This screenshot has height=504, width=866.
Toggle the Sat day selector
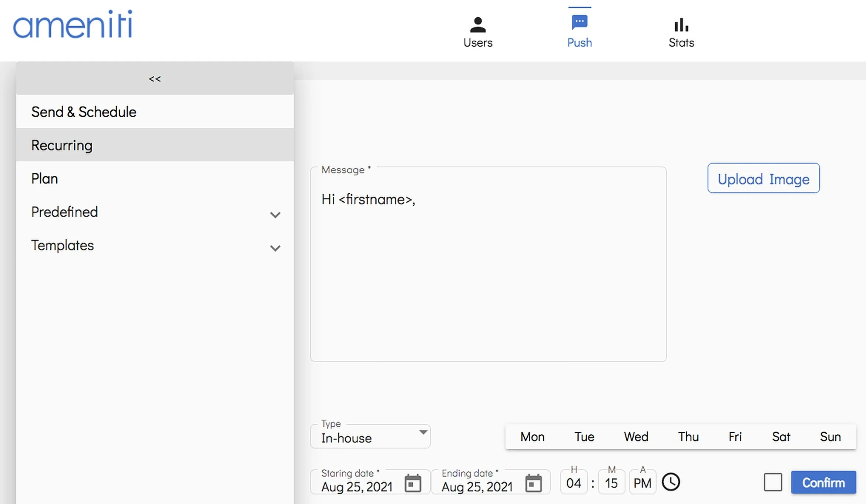(x=781, y=437)
